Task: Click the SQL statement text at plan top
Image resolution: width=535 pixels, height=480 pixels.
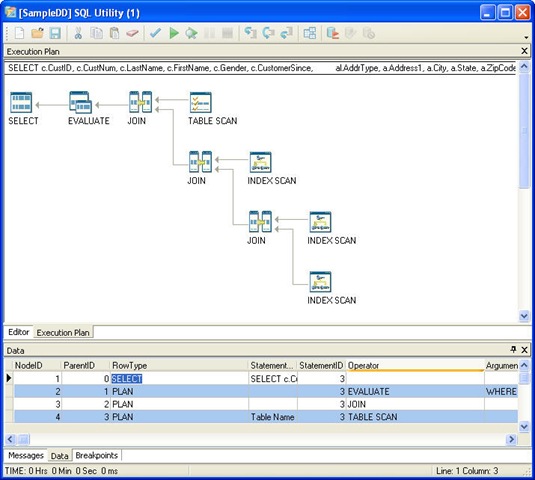Action: 261,68
